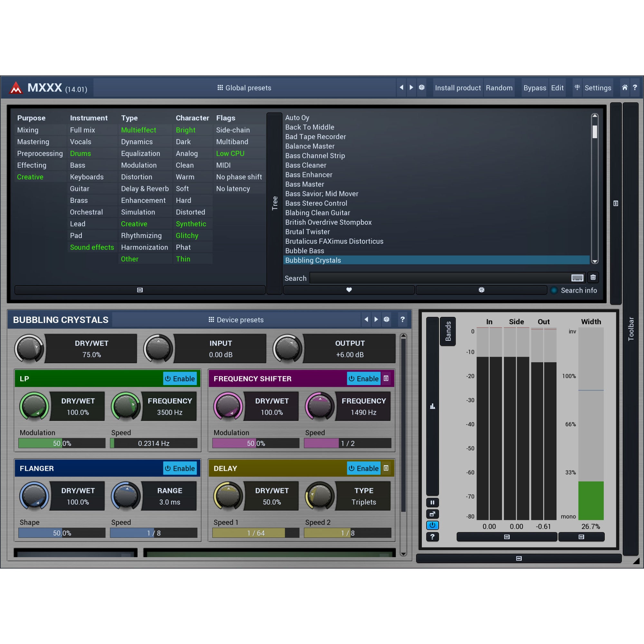644x644 pixels.
Task: Click the Delay Speed 1 slider
Action: pos(256,533)
